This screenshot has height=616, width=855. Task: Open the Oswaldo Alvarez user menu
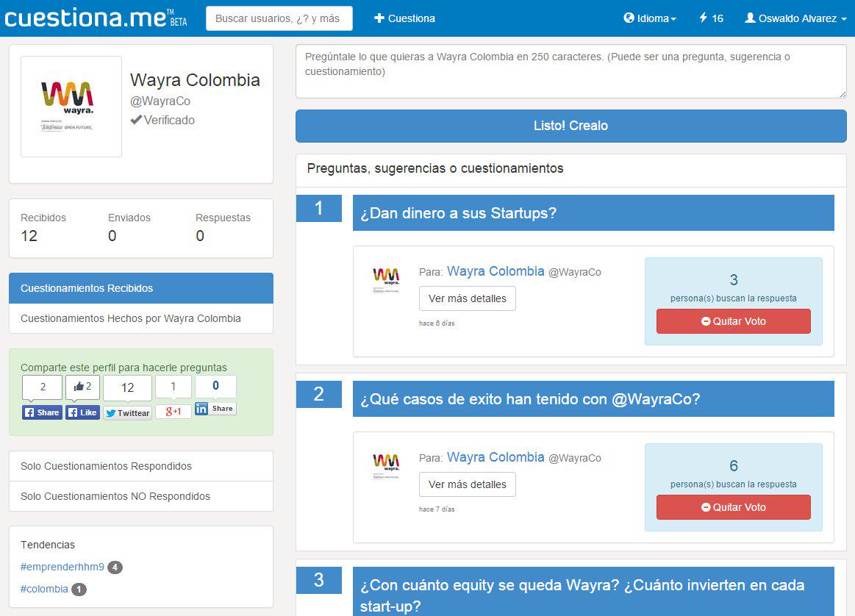(x=795, y=18)
